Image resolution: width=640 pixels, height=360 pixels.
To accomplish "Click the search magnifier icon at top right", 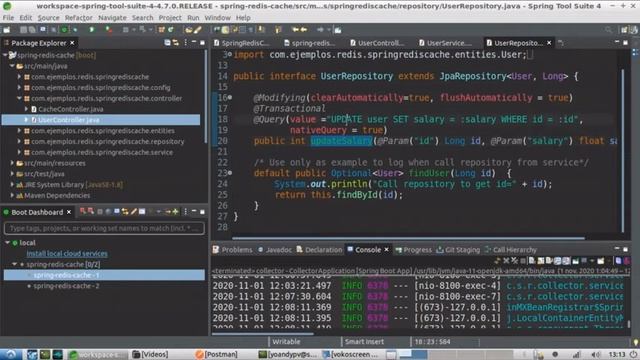I will point(609,30).
